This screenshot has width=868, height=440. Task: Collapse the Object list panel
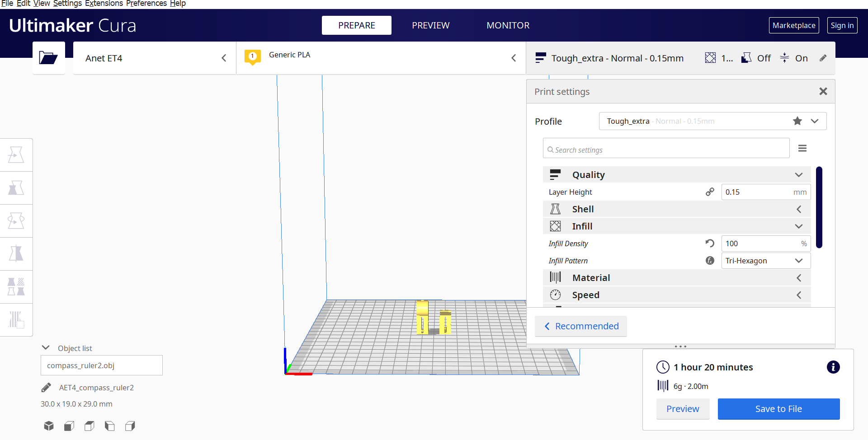click(x=46, y=347)
